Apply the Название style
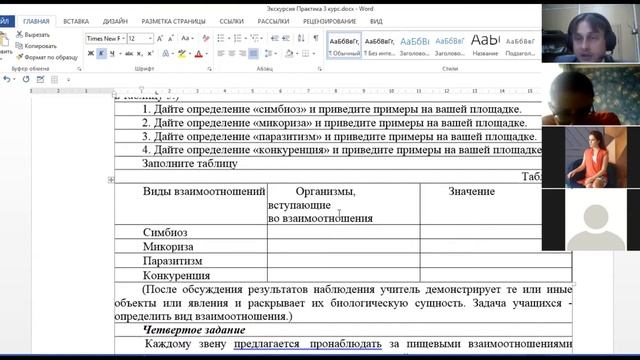This screenshot has height=360, width=640. coord(485,45)
